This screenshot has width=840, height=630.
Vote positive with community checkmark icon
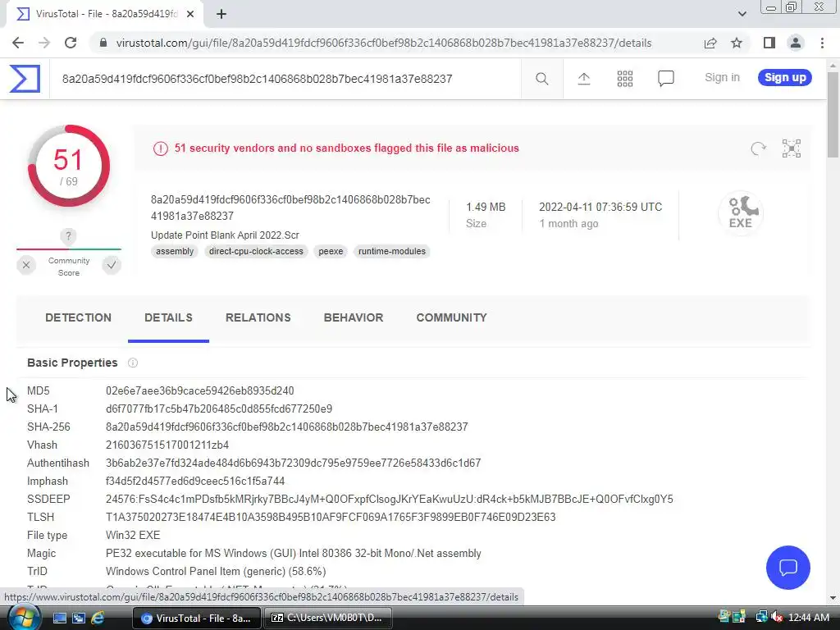coord(112,265)
